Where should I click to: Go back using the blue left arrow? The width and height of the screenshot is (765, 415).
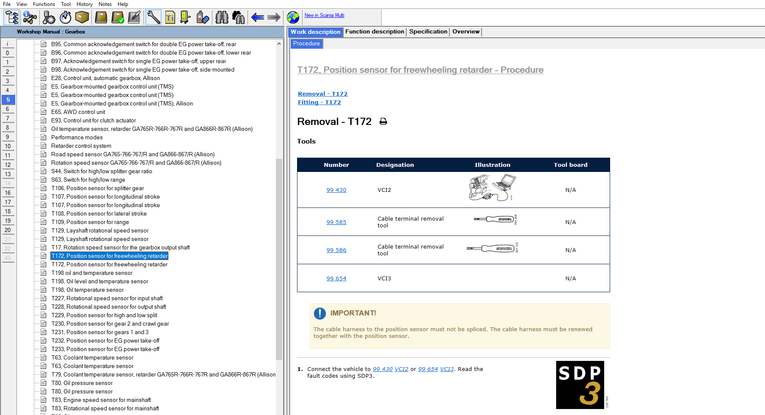click(257, 17)
